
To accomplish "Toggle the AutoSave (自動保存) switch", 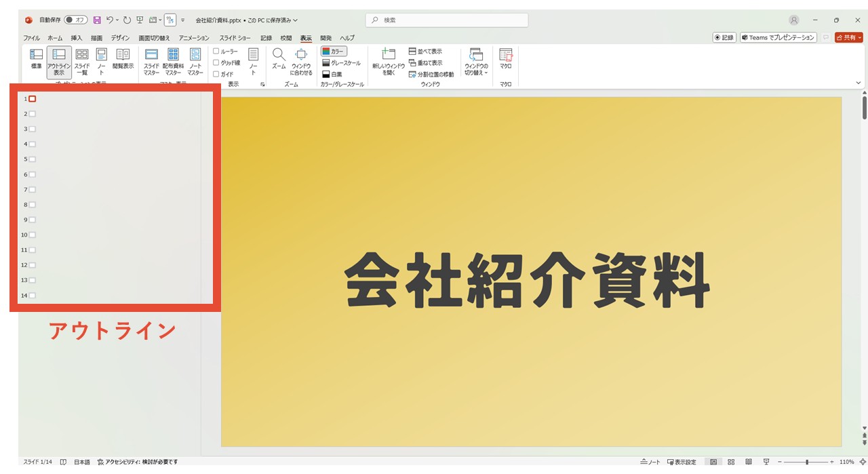I will click(76, 20).
